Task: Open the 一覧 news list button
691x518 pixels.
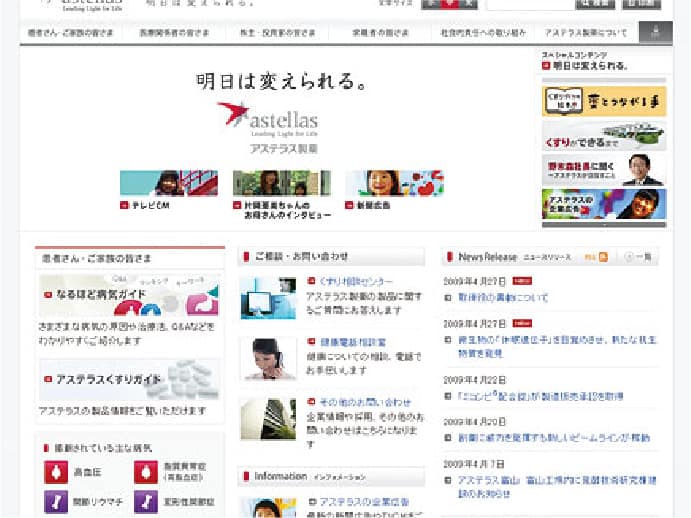Action: tap(638, 257)
